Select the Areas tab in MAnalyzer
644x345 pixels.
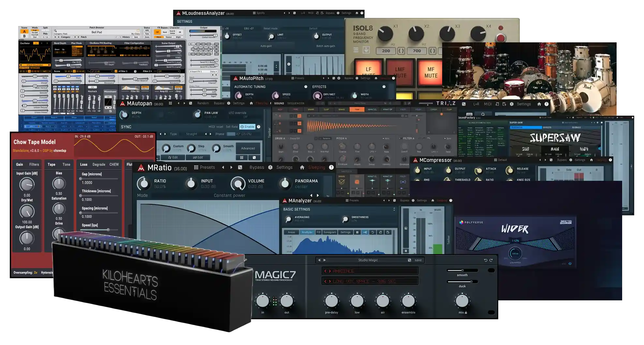point(291,232)
